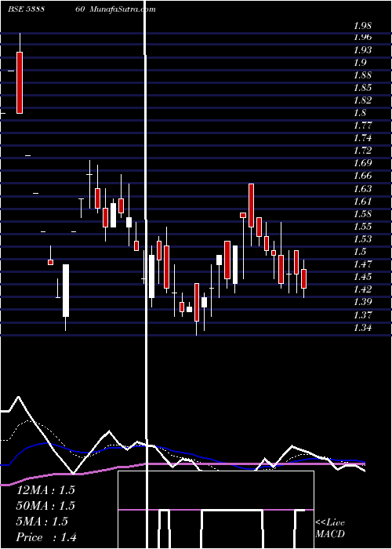The height and width of the screenshot is (549, 392).
Task: Click the Price : 1.4 legend entry
Action: (46, 537)
